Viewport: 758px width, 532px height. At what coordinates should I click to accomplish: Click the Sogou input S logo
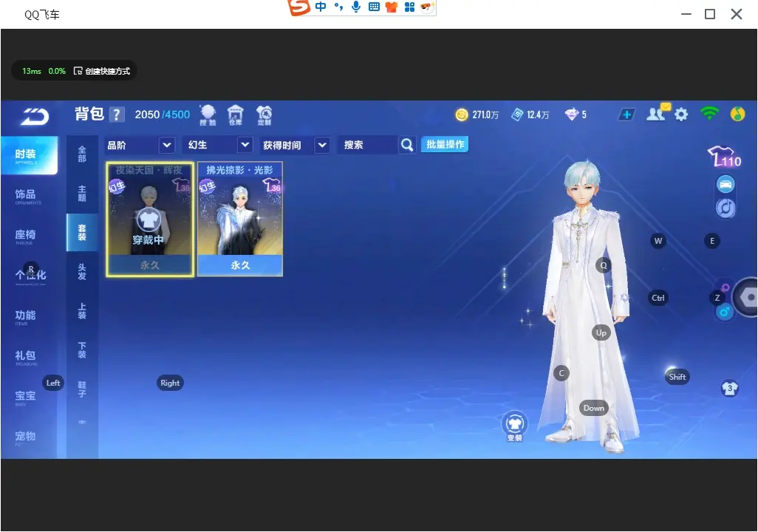coord(298,7)
